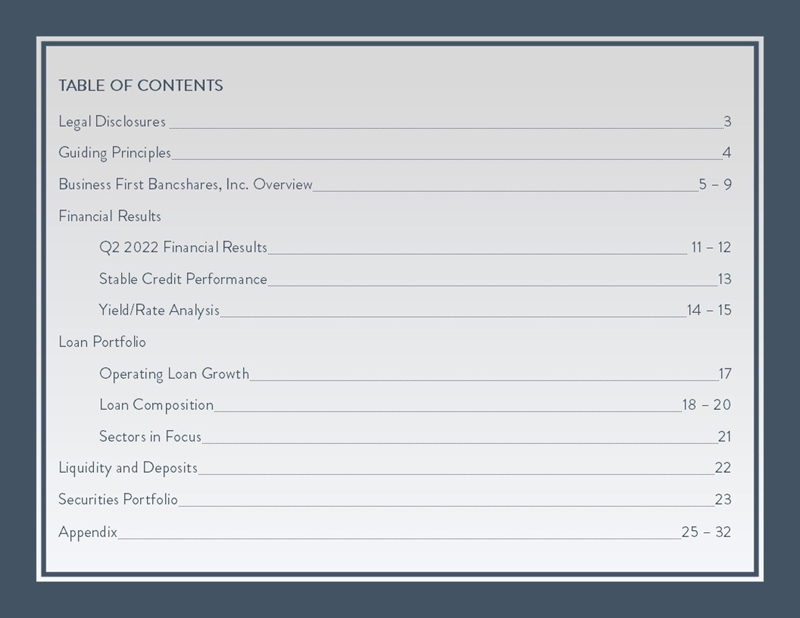Click page number 23 beside Securities Portfolio
The width and height of the screenshot is (800, 618).
[723, 499]
